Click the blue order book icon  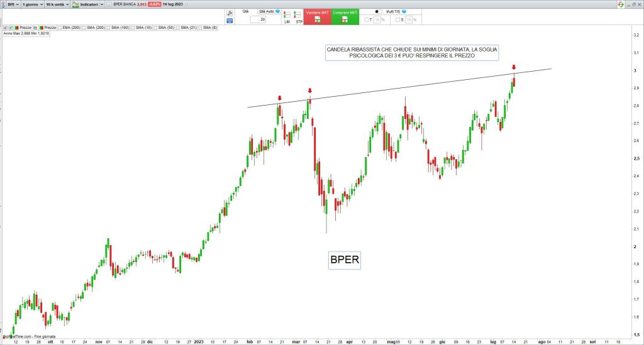tap(230, 21)
